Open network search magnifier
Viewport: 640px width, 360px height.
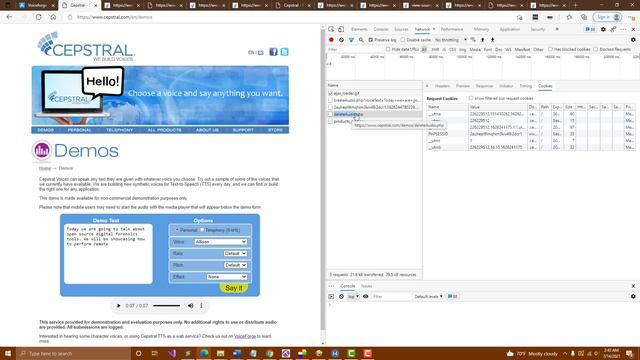pos(361,40)
